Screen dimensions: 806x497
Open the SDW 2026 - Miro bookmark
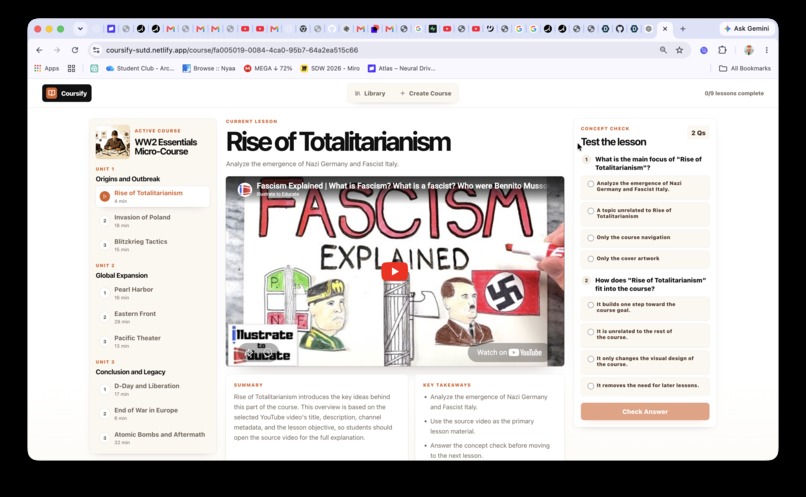click(330, 68)
